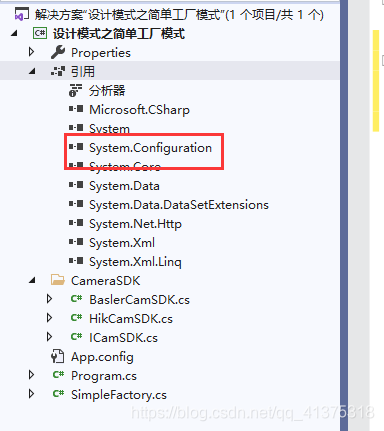Select the System.Net.Http reference
The height and width of the screenshot is (431, 384).
point(135,224)
